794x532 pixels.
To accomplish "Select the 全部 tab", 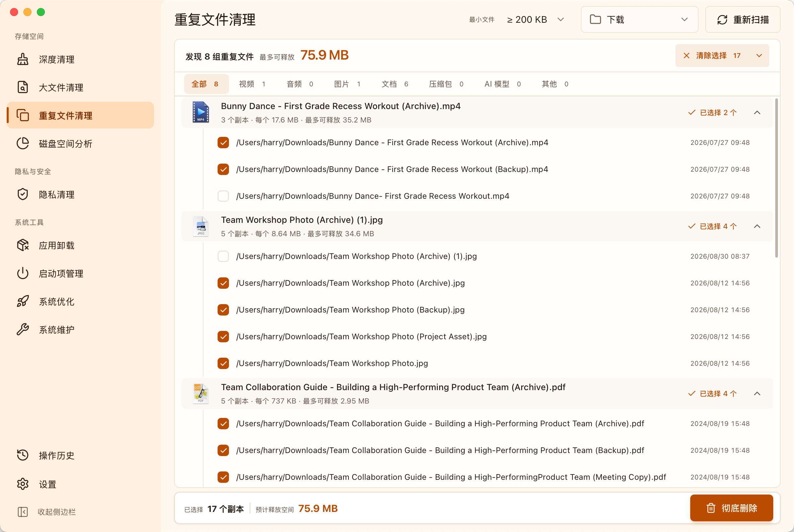I will coord(206,84).
